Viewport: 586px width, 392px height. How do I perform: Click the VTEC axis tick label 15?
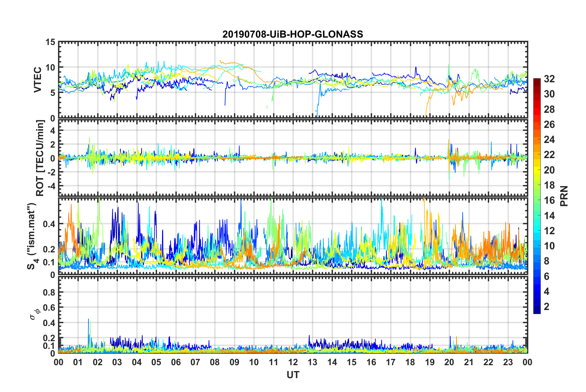[x=50, y=42]
